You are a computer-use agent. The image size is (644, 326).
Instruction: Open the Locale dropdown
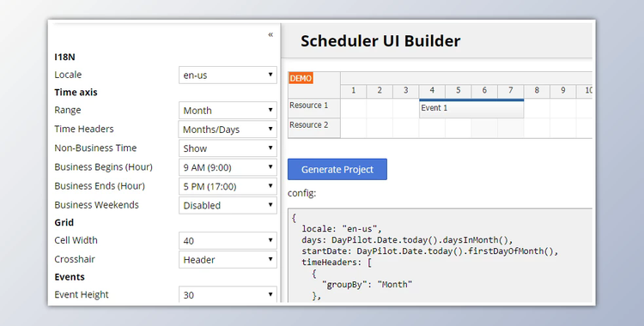point(228,75)
